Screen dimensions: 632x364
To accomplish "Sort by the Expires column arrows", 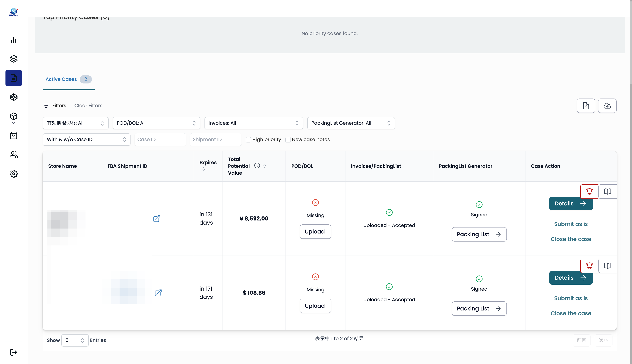I will 203,169.
